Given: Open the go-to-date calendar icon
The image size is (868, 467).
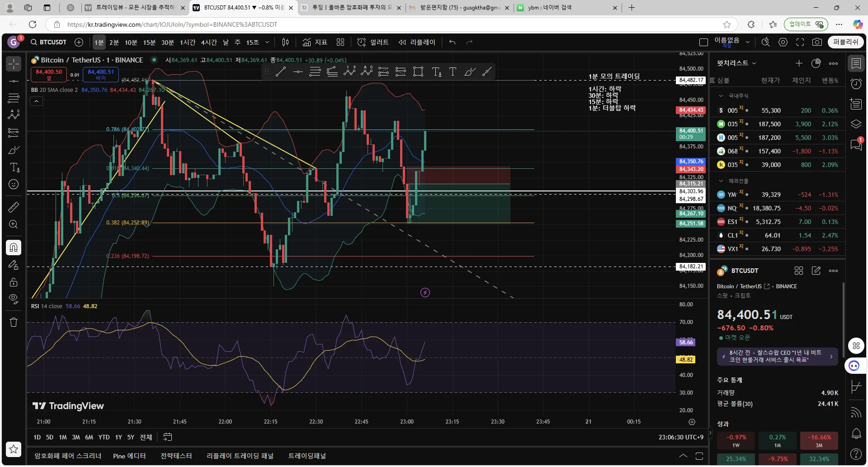Looking at the screenshot, I should pos(167,437).
